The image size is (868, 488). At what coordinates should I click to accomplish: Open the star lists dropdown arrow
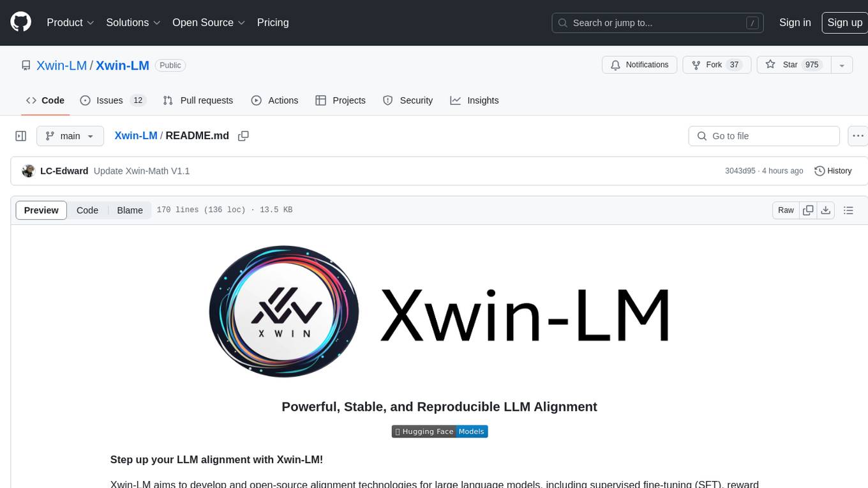point(842,65)
